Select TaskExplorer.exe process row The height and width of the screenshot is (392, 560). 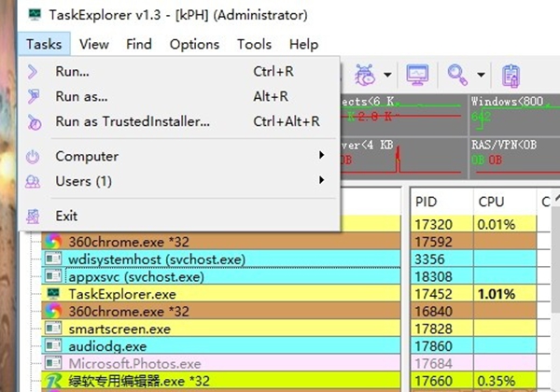tap(220, 294)
